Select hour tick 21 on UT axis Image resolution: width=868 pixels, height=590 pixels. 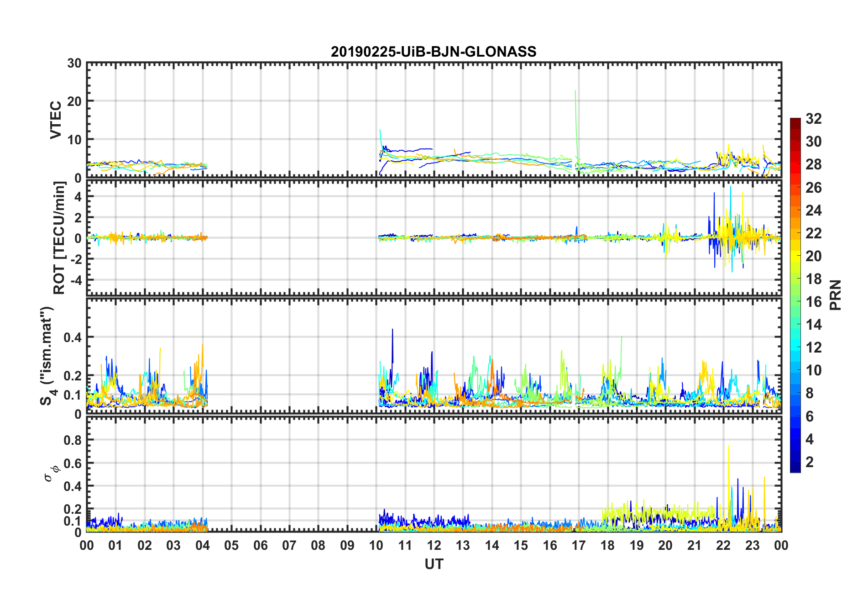695,545
